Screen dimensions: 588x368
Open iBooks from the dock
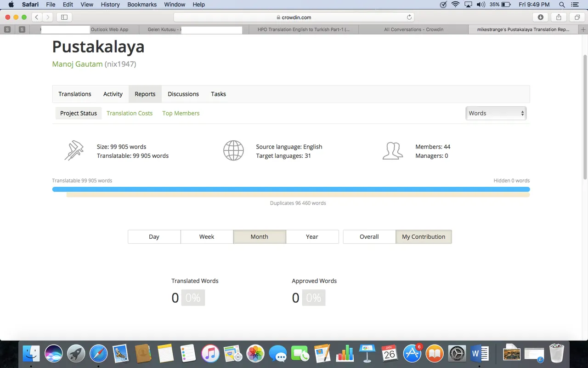[x=435, y=353]
